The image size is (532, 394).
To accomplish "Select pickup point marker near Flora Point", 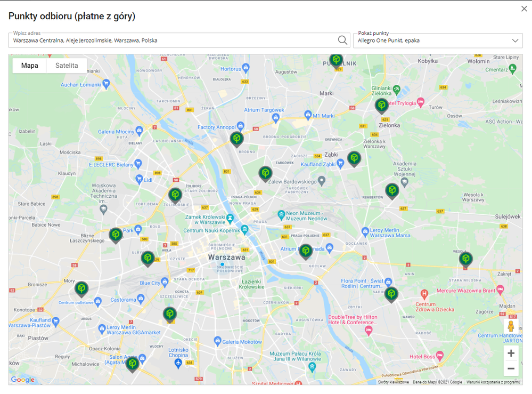I will (x=391, y=294).
